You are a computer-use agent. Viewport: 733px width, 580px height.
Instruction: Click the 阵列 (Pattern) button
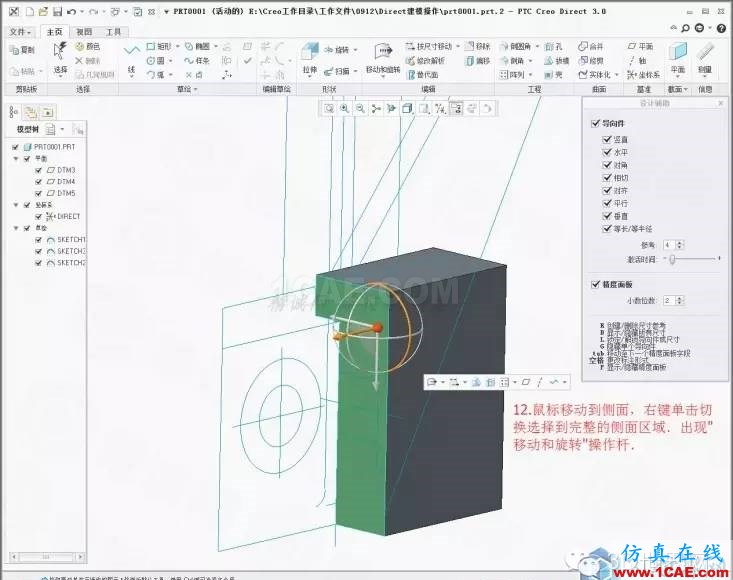point(514,74)
